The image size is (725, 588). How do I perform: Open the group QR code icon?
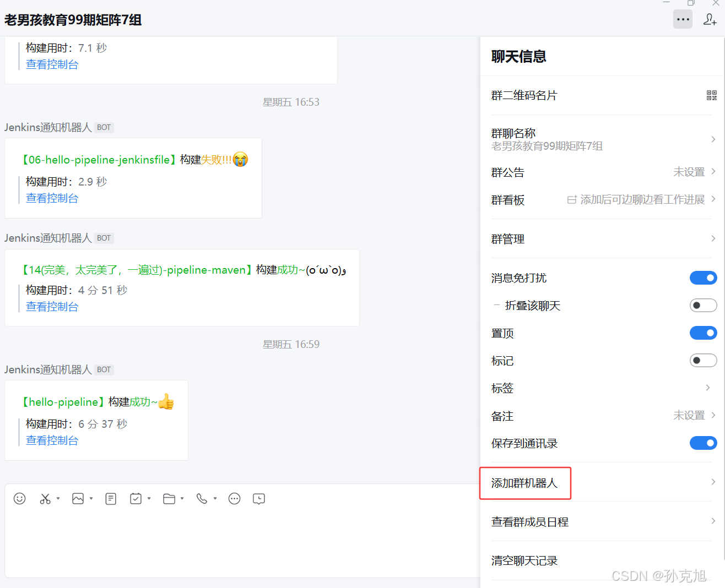712,95
